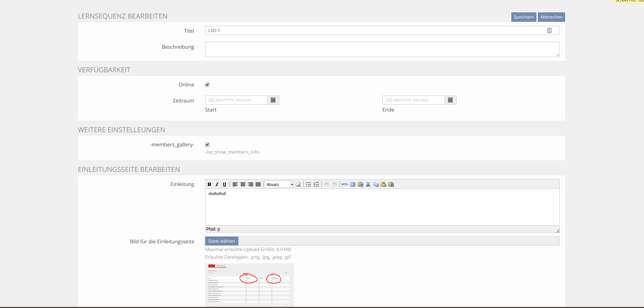This screenshot has width=644, height=308.
Task: Justify the Einleitung text
Action: 258,185
